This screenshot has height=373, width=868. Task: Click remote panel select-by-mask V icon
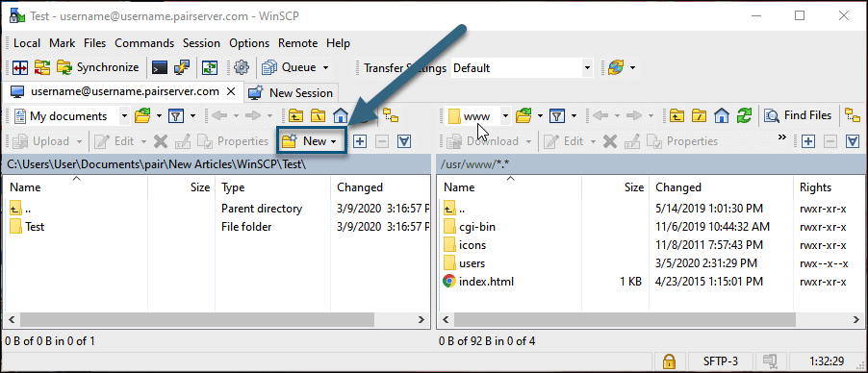(x=853, y=141)
